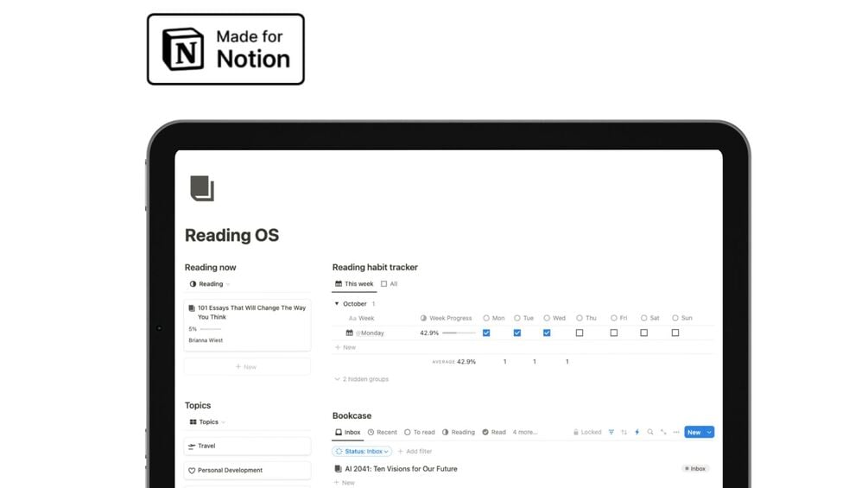The height and width of the screenshot is (488, 868).
Task: Click the @Monday week cell
Action: click(371, 333)
